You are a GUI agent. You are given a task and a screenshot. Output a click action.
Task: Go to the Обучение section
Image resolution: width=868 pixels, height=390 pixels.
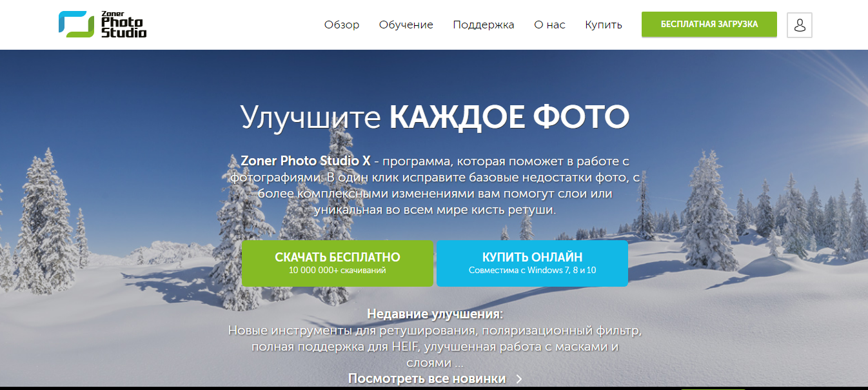point(406,25)
